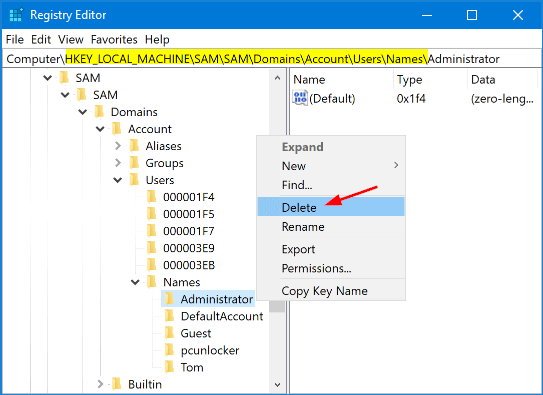
Task: Open the Favorites menu
Action: tap(114, 39)
